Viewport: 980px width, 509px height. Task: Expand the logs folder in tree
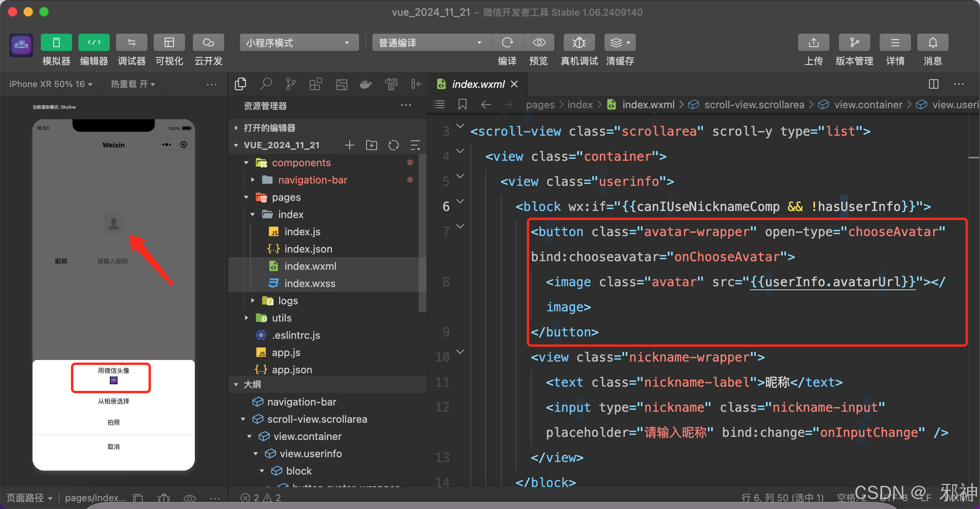click(x=288, y=301)
